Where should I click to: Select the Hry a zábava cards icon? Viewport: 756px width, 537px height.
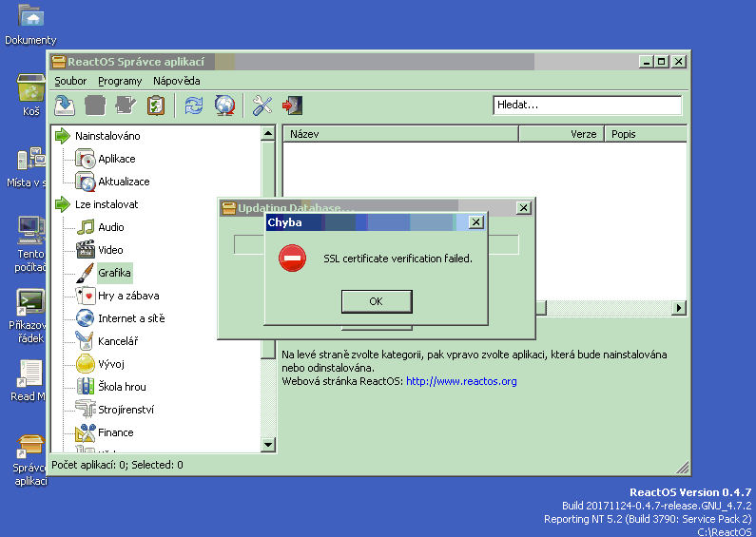pyautogui.click(x=86, y=296)
